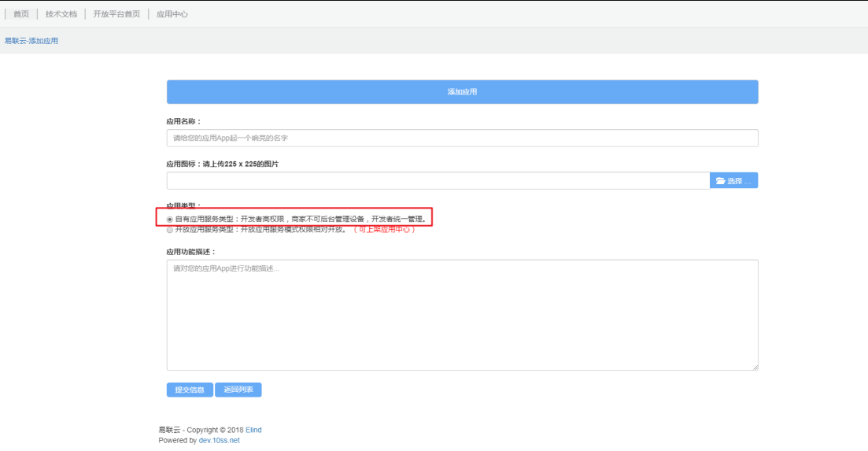Select the 开放应用服务类型 radio button

point(170,230)
